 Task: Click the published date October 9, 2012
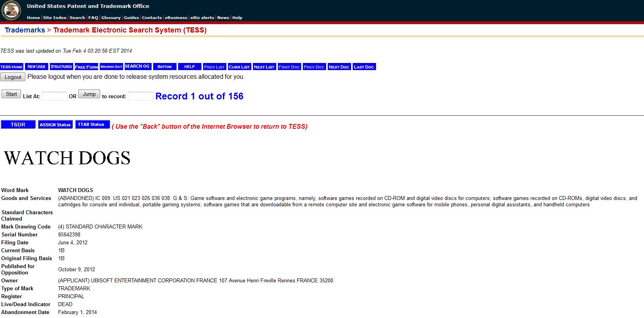pyautogui.click(x=76, y=269)
